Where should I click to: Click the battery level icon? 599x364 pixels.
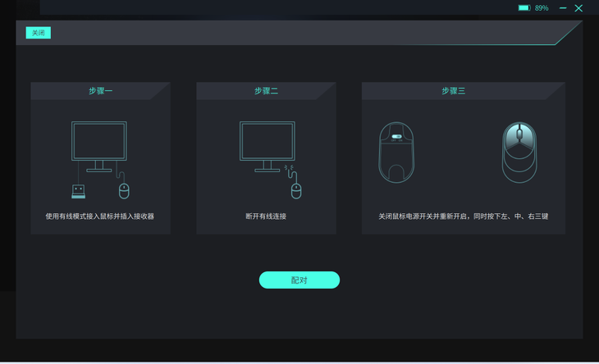click(524, 8)
